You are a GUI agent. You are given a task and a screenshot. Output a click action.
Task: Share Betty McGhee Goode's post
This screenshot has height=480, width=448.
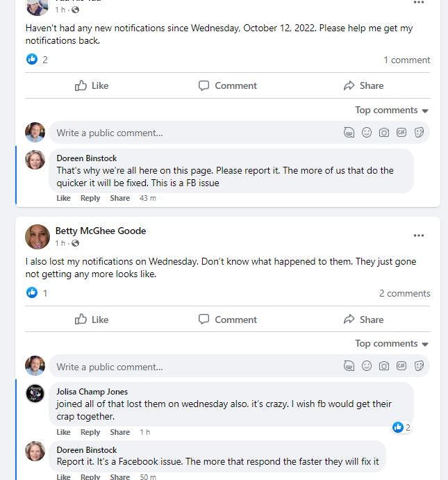click(x=363, y=320)
